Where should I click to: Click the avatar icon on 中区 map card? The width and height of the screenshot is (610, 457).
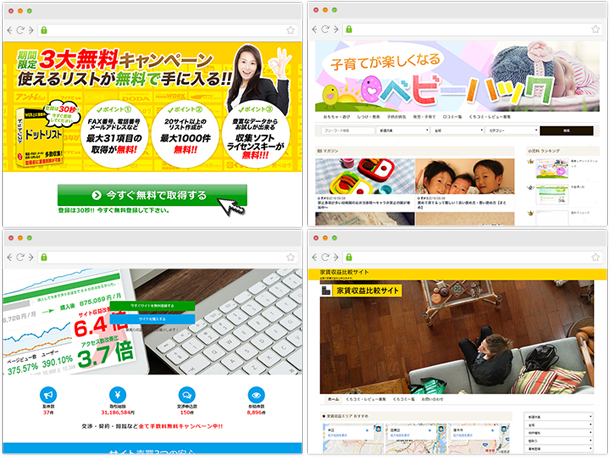click(x=378, y=429)
